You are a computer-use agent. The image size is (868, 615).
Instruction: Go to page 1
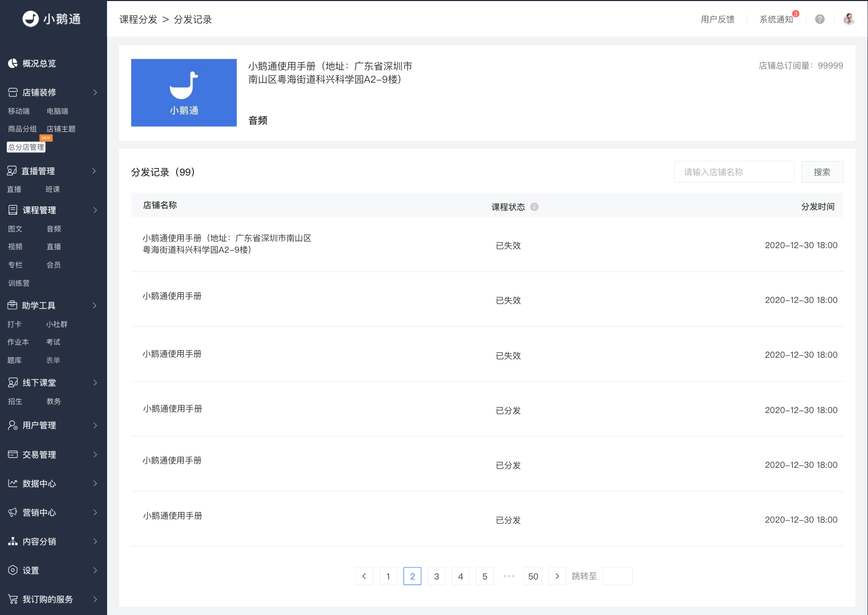coord(388,576)
